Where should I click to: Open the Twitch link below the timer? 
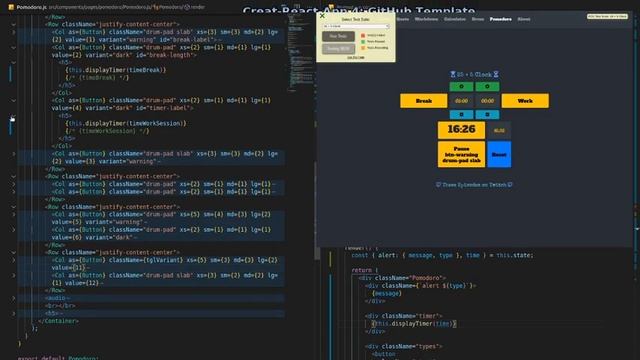(x=474, y=185)
